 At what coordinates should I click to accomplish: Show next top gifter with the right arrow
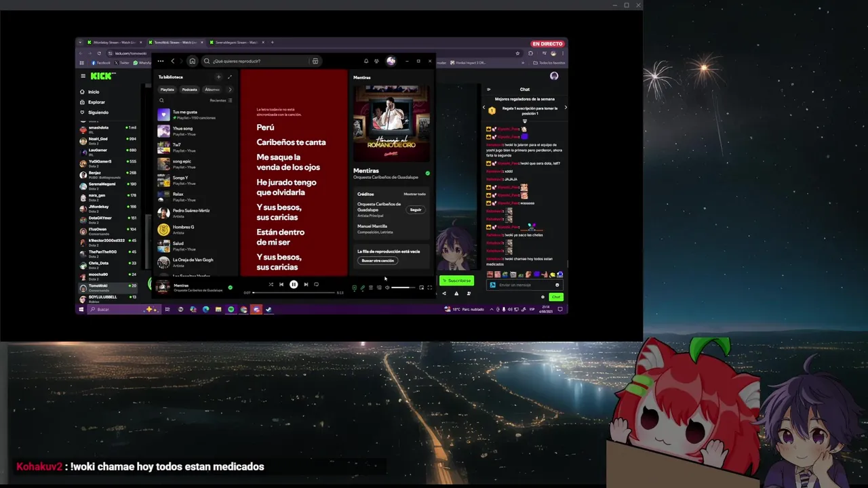click(x=566, y=108)
